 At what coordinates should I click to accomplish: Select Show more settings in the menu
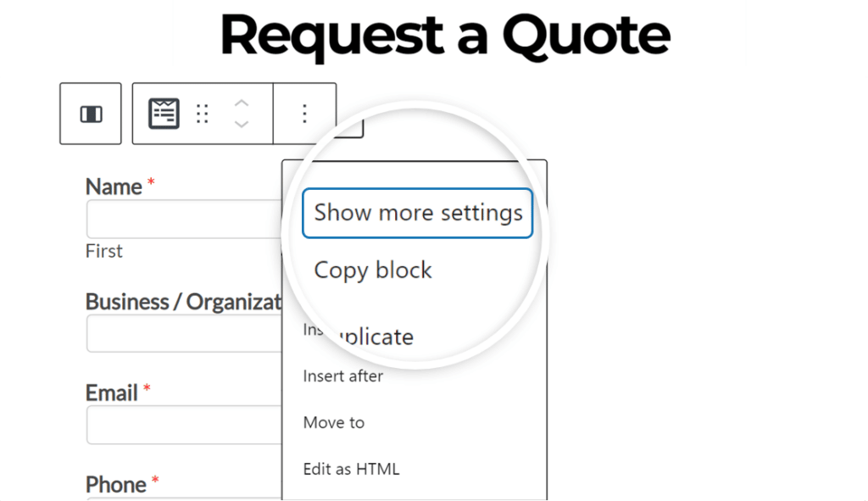pyautogui.click(x=417, y=213)
